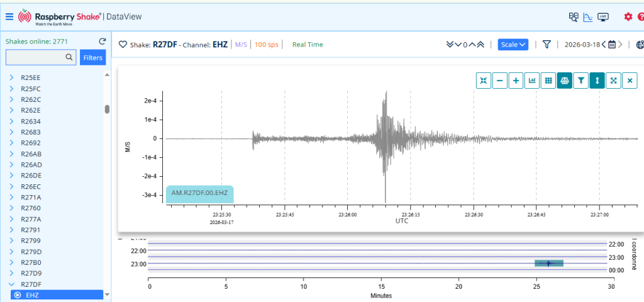Click the zoom out minus button on waveform
The image size is (644, 302).
[x=500, y=81]
